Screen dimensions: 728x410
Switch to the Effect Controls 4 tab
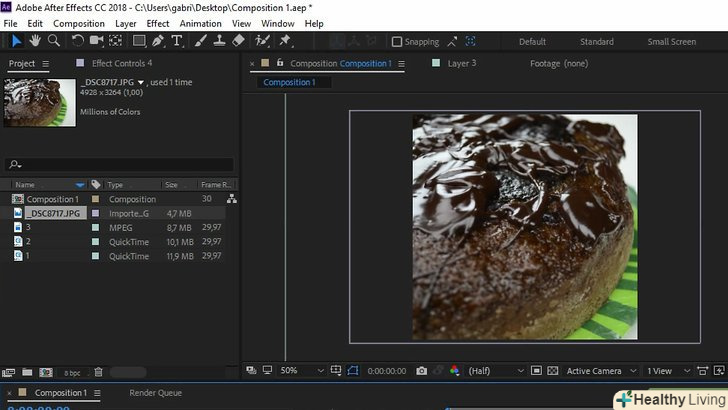click(121, 63)
